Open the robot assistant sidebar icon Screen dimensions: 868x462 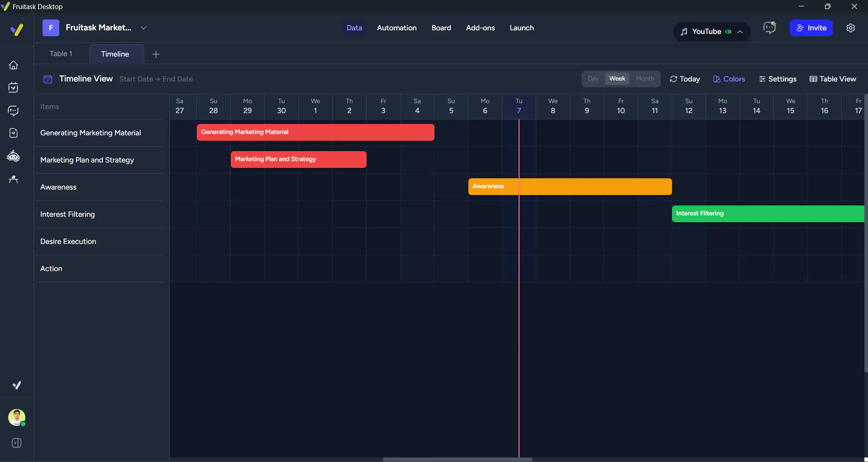pos(14,156)
